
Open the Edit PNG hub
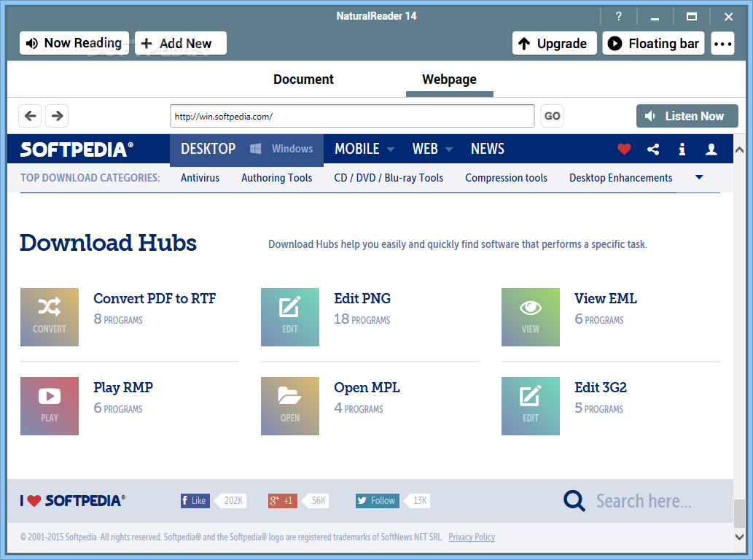pyautogui.click(x=362, y=298)
